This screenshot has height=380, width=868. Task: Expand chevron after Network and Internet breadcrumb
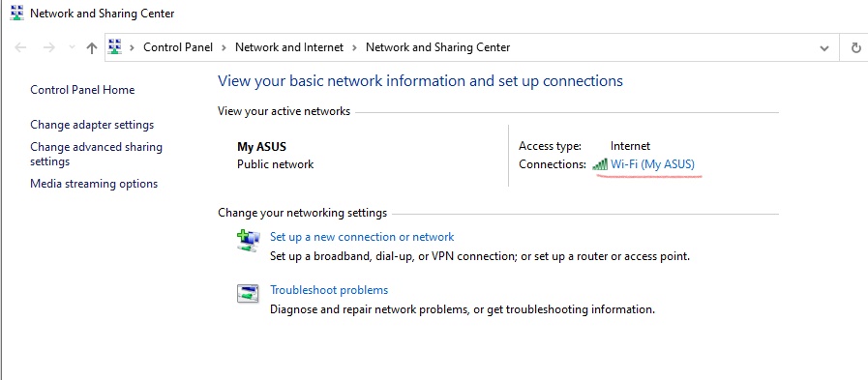[355, 47]
